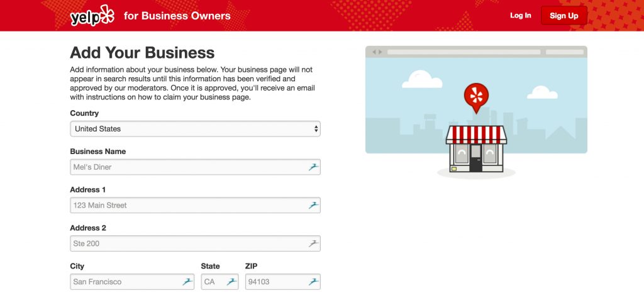This screenshot has width=644, height=300.
Task: Click the storefront illustration
Action: pos(477,148)
